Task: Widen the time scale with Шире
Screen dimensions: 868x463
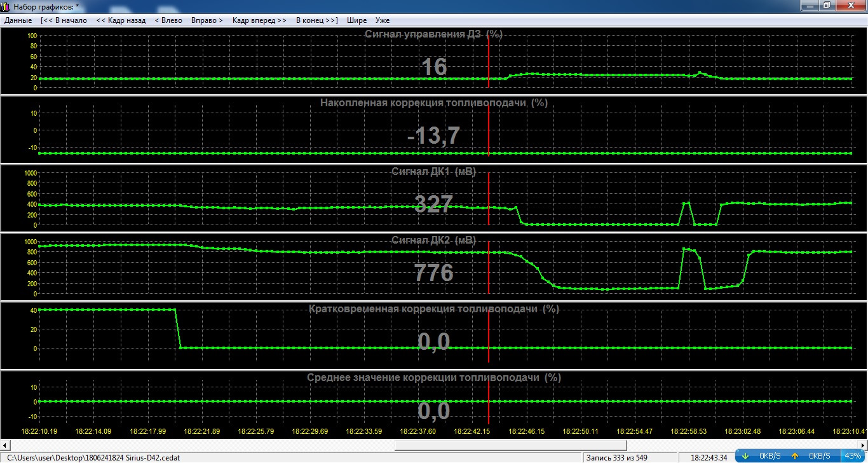Action: pyautogui.click(x=356, y=20)
